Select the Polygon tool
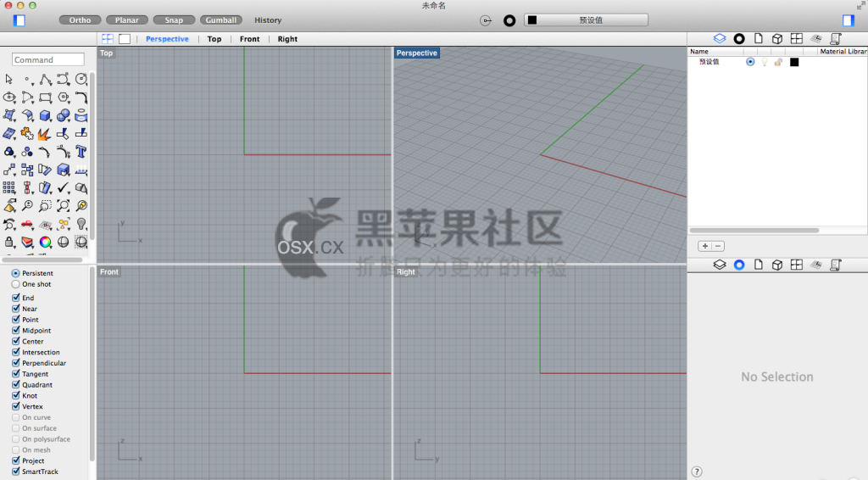Image resolution: width=868 pixels, height=480 pixels. [63, 98]
